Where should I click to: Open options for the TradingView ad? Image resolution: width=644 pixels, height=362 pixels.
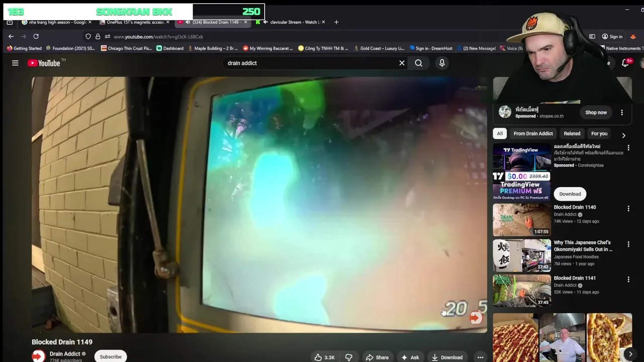(x=628, y=148)
